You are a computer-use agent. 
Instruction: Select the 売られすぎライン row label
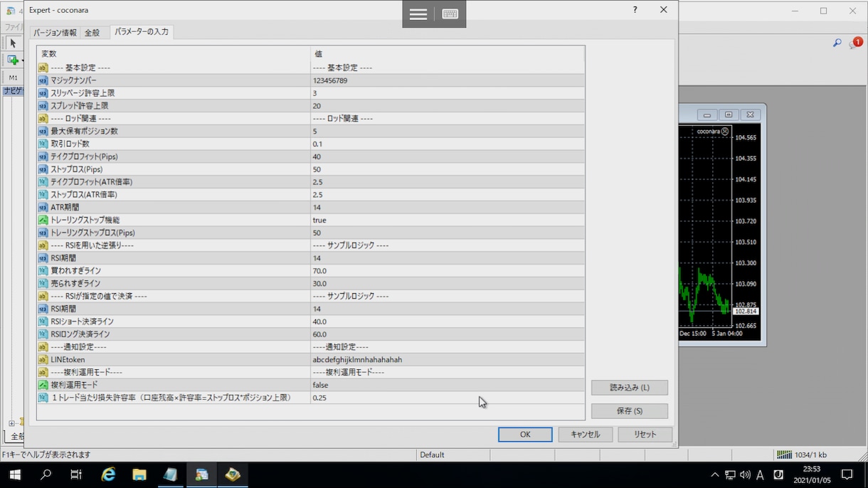pyautogui.click(x=75, y=283)
